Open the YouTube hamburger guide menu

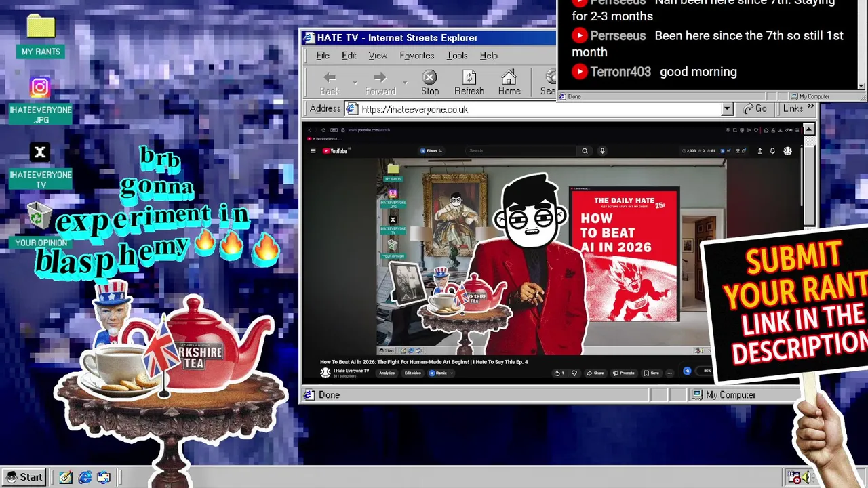tap(313, 150)
